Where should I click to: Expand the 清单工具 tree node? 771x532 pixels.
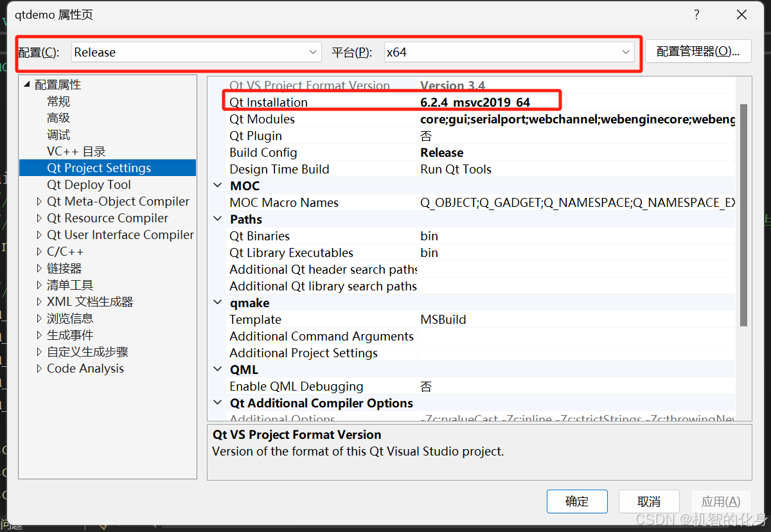40,285
